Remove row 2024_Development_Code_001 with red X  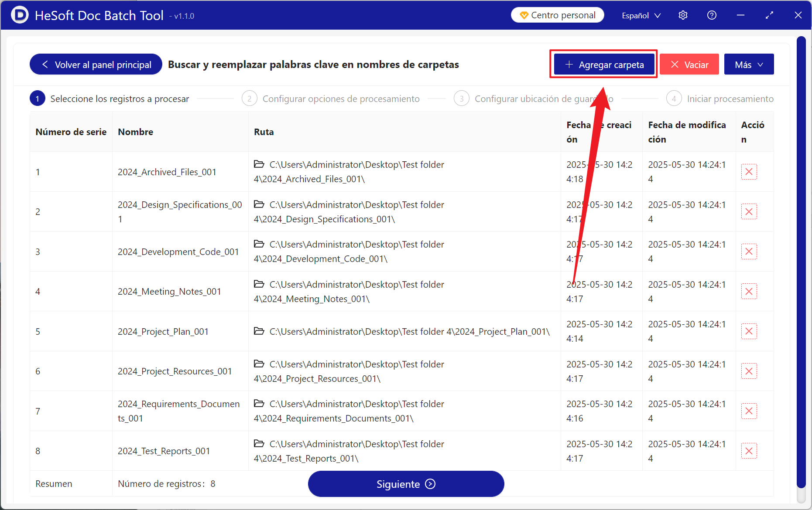pos(749,252)
